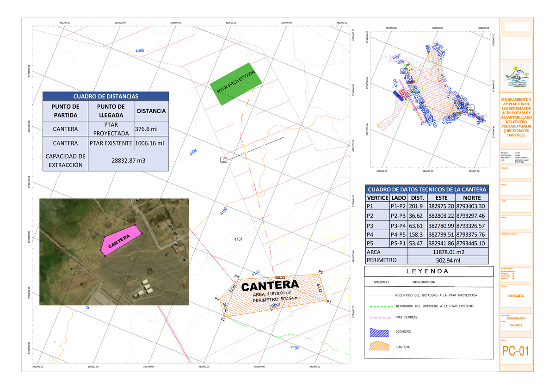This screenshot has height=392, width=555.
Task: Click the green dashed line legend symbol
Action: [381, 306]
